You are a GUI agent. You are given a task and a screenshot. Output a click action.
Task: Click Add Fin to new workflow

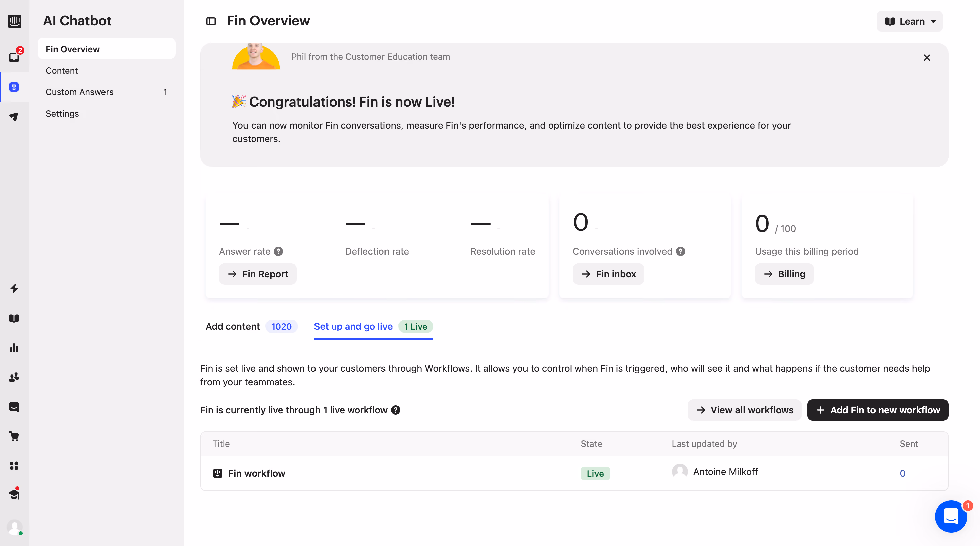pyautogui.click(x=878, y=410)
